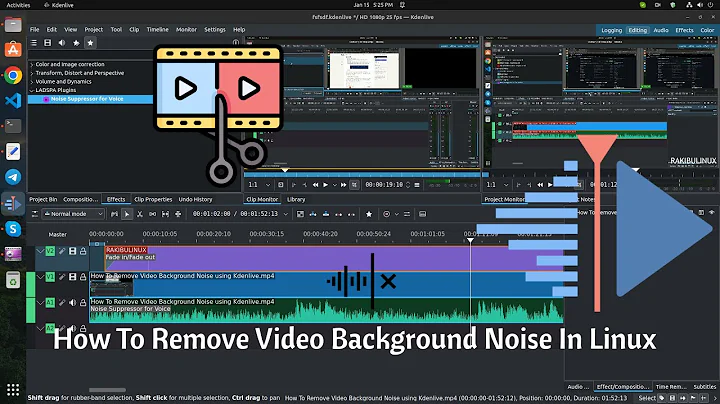Screen dimensions: 720x404
Task: Collapse track V1 with its chevron
Action: 40,277
